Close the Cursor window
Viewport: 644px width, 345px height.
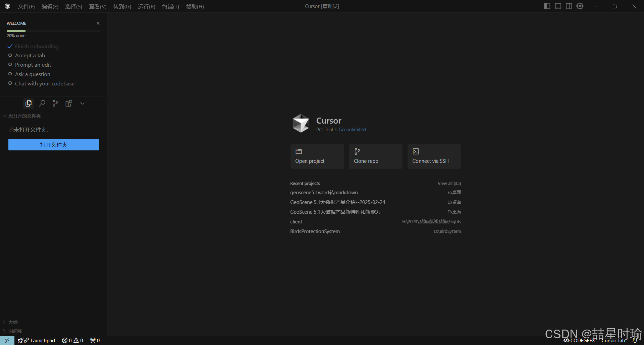[x=634, y=6]
